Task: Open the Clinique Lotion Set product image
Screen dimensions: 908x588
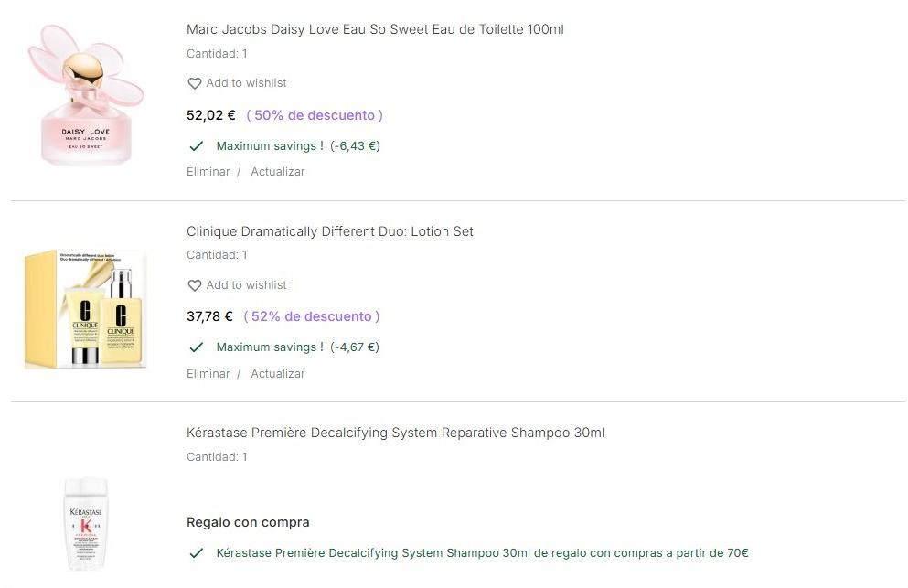Action: [86, 308]
